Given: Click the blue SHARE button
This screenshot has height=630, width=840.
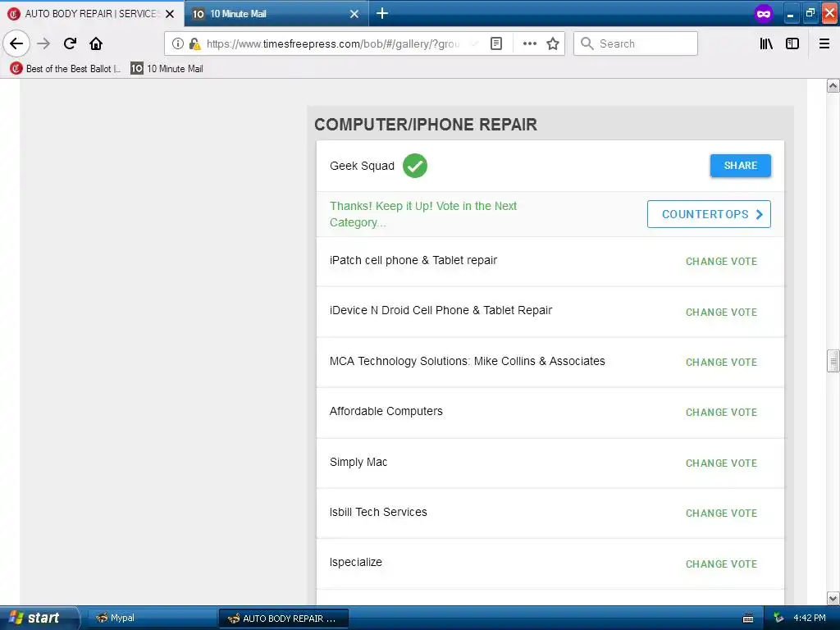Looking at the screenshot, I should 741,166.
